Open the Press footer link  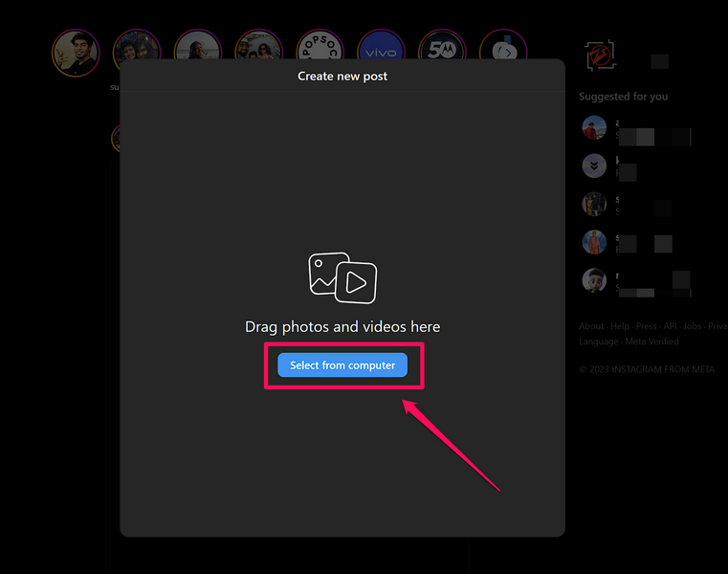(x=647, y=326)
